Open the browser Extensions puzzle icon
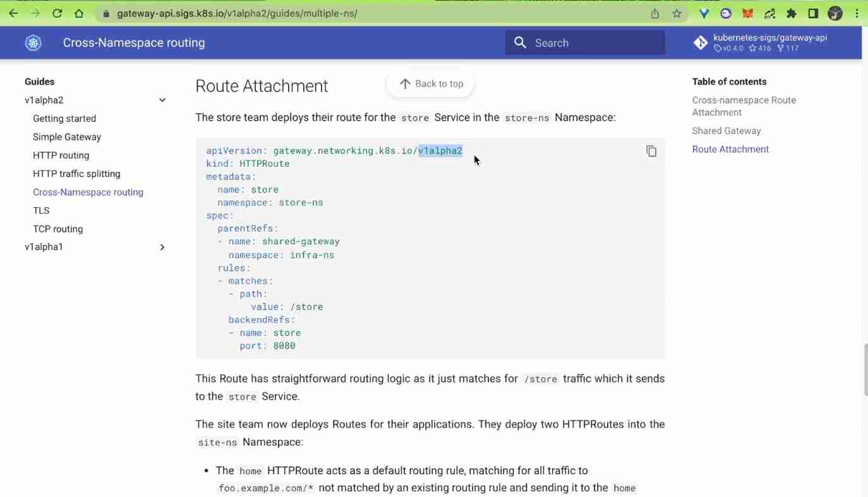The width and height of the screenshot is (868, 497). [791, 13]
